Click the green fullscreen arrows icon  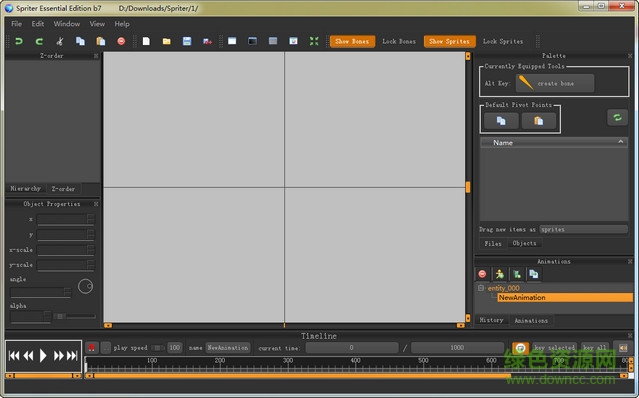click(x=314, y=41)
